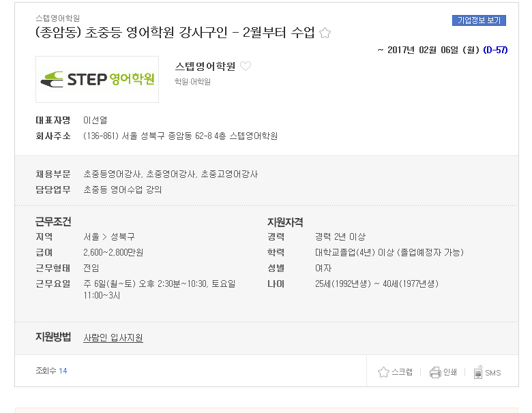Click the 초중등영어강사 recruitment field text

point(113,174)
